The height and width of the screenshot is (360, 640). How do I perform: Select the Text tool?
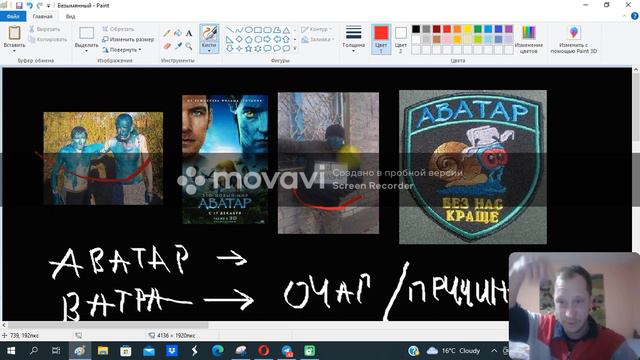click(x=189, y=33)
